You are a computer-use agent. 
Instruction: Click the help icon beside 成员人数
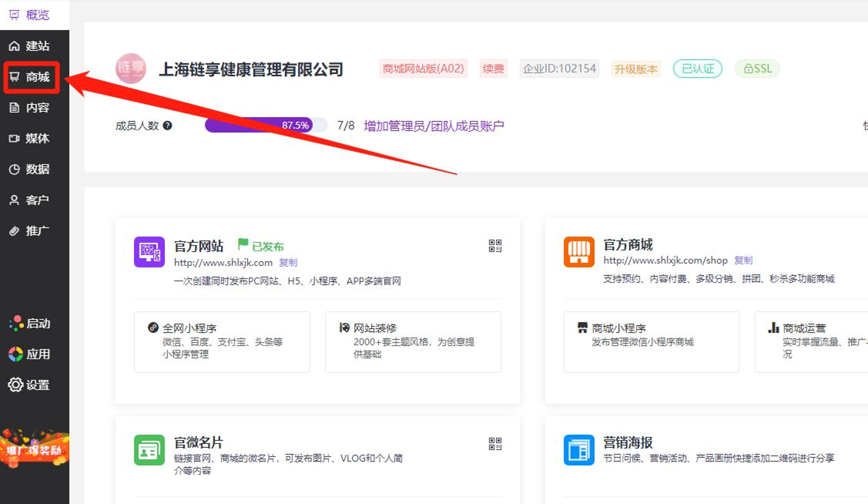[167, 125]
